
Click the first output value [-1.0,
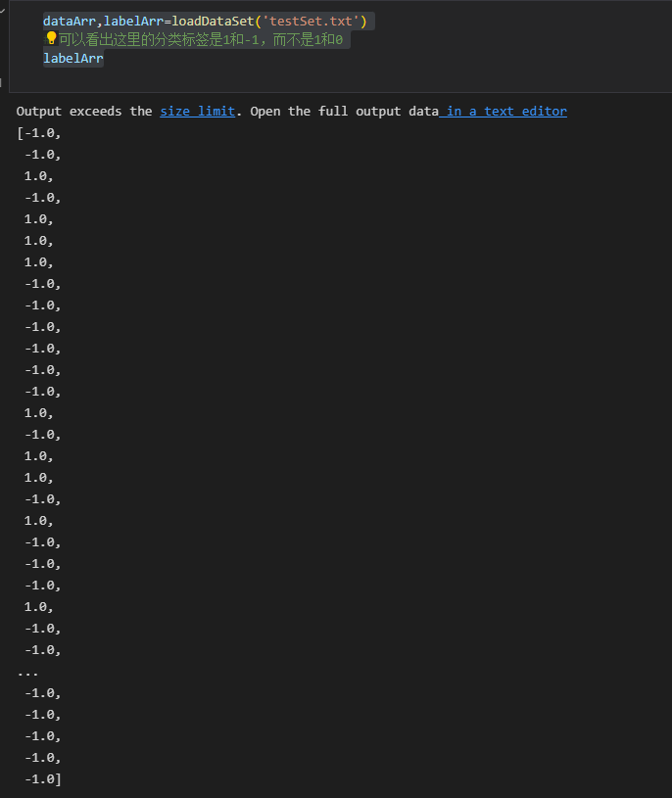38,133
